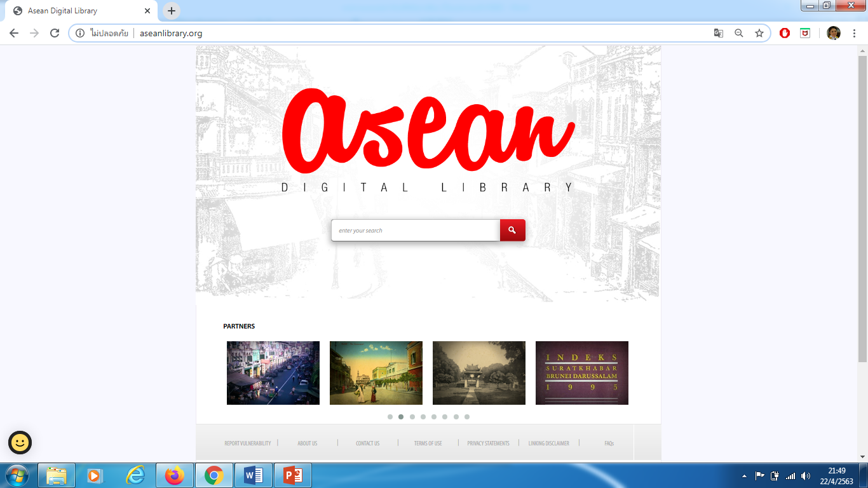Click the red magnifier search button

point(512,231)
